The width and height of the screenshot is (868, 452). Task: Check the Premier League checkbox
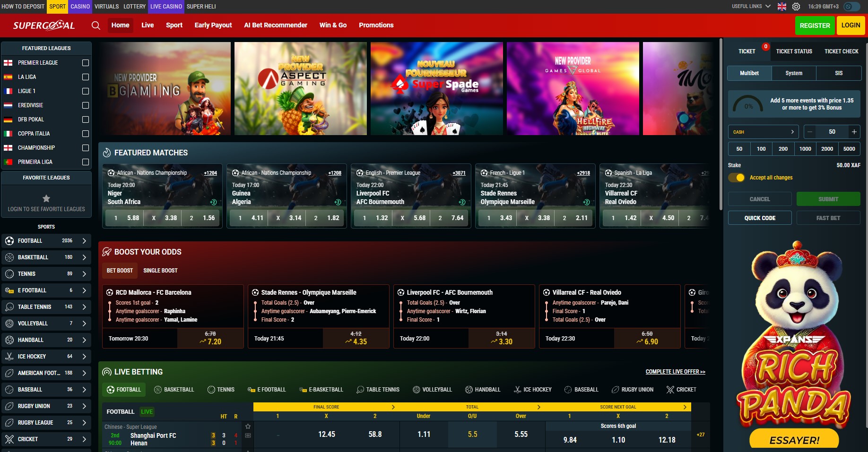point(86,63)
